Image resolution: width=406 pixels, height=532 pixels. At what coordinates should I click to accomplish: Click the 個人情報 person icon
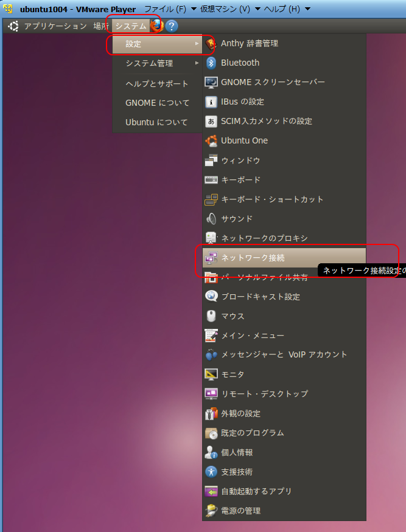(x=211, y=452)
